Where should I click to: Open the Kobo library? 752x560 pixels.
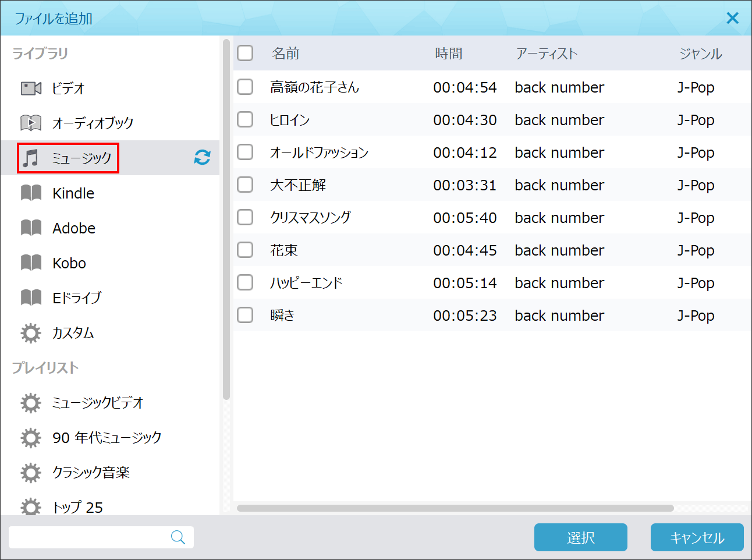(110, 263)
